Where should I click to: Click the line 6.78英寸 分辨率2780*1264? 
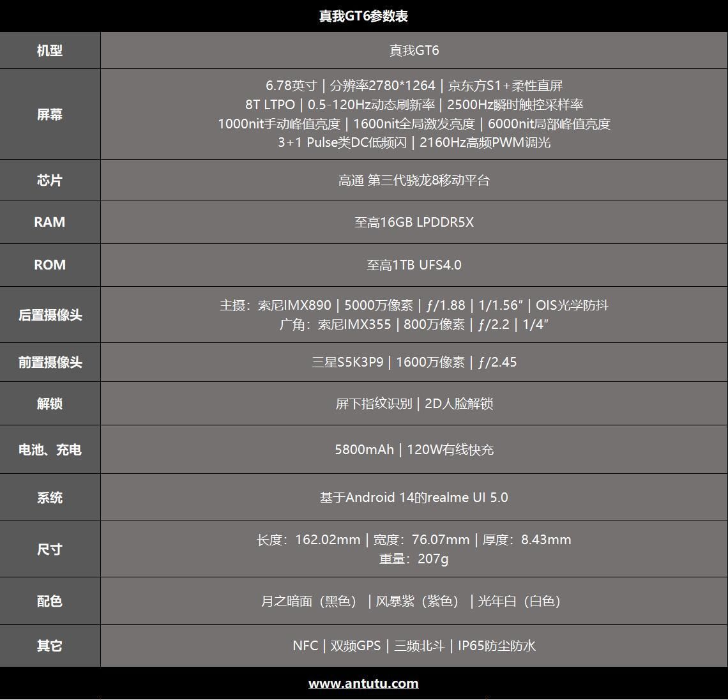[x=414, y=86]
